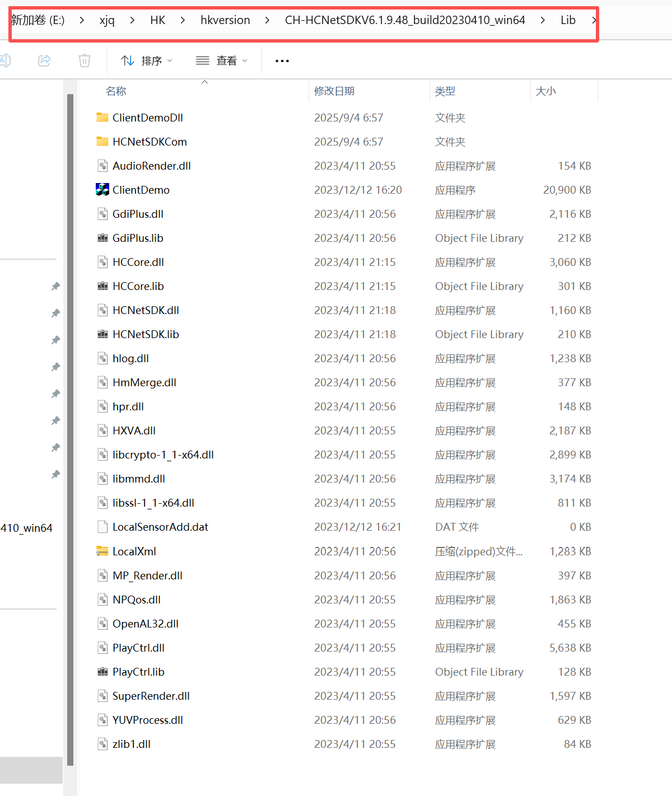Click the hlog.dll file icon
This screenshot has height=796, width=672.
pyautogui.click(x=102, y=358)
